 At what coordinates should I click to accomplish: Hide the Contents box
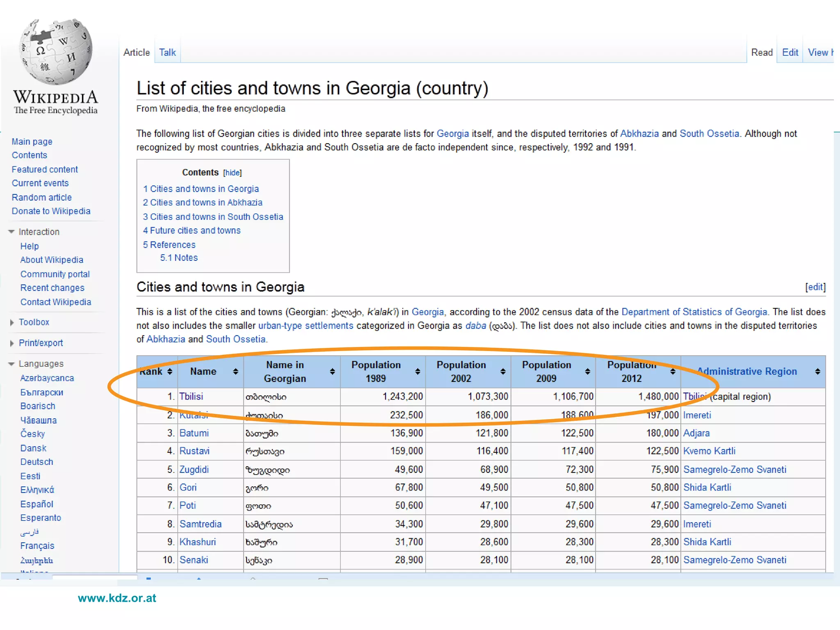[x=232, y=173]
